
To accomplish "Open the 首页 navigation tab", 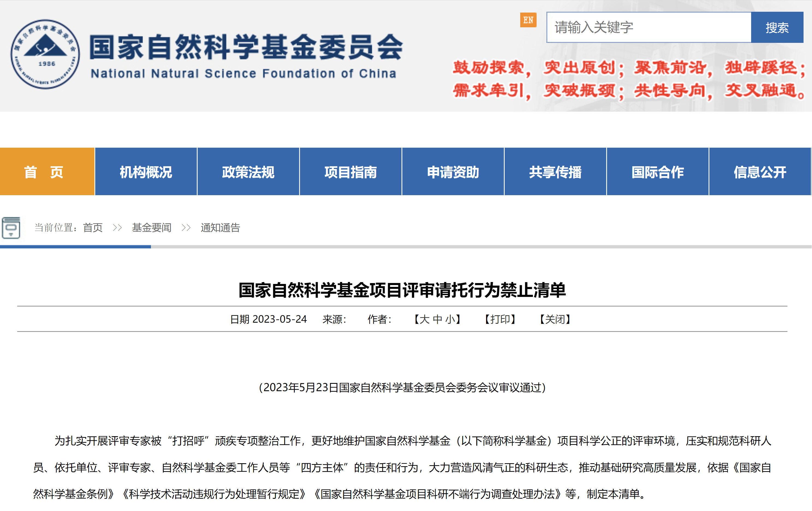I will (x=47, y=172).
